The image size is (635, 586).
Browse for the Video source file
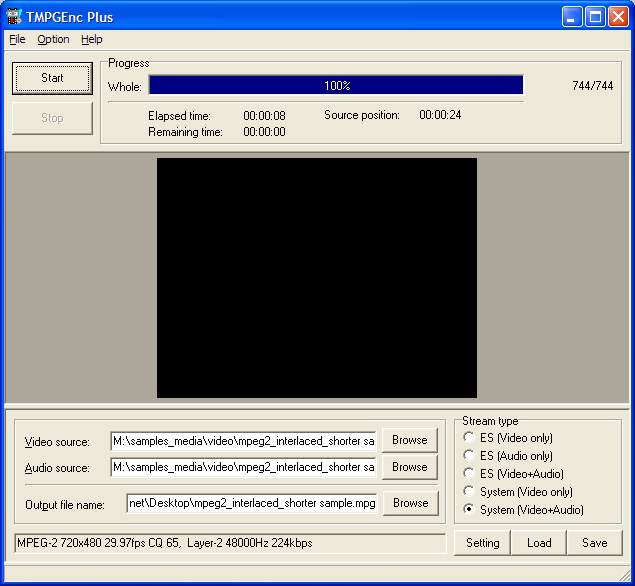[x=409, y=440]
